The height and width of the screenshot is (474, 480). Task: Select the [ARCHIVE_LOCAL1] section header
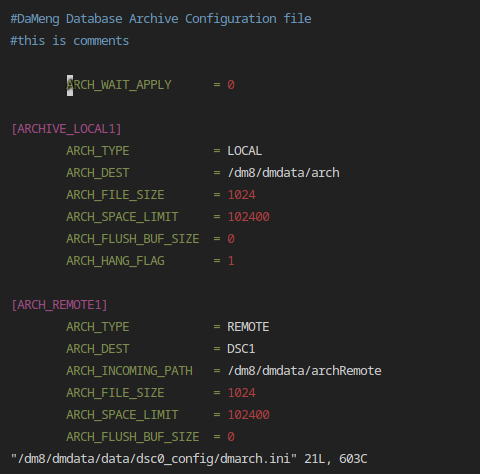(66, 129)
